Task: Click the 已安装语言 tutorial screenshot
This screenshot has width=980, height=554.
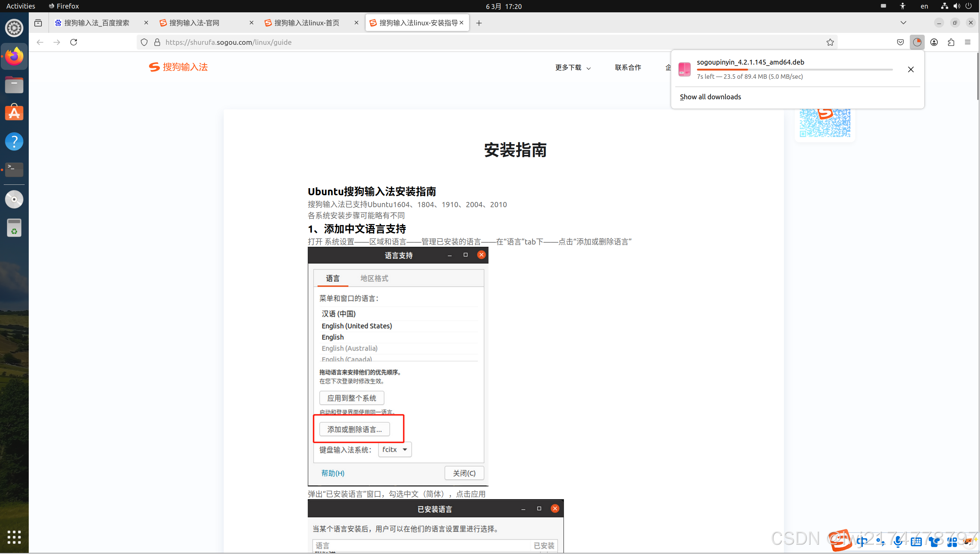Action: point(435,526)
